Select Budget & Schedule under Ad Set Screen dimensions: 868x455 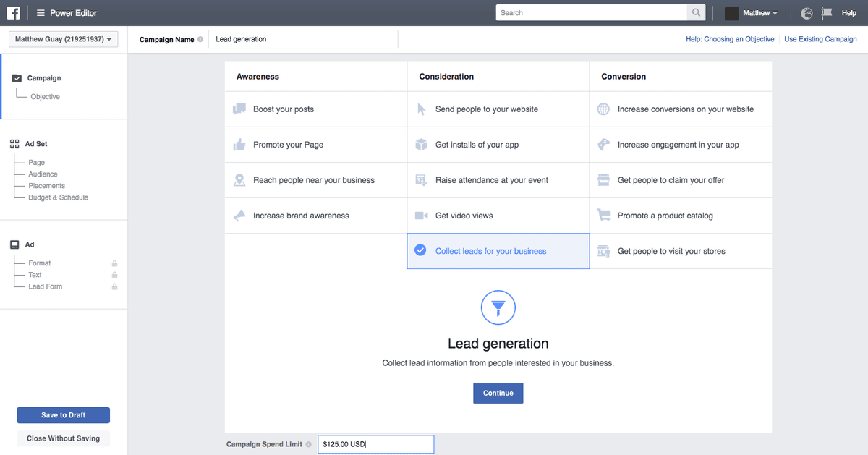tap(58, 197)
